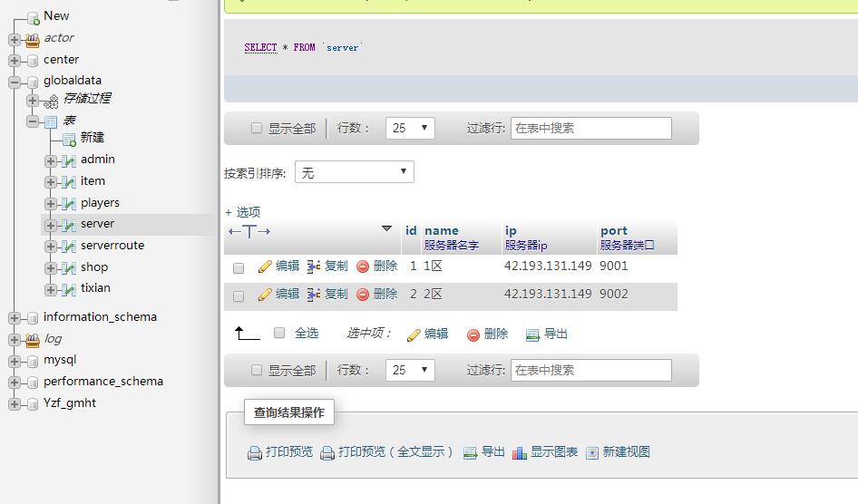Open the top 行数 dropdown showing 25

pyautogui.click(x=410, y=129)
